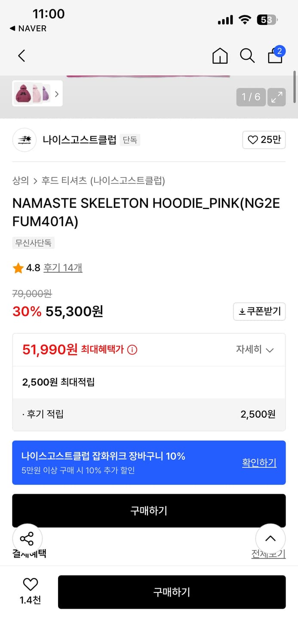Open the search icon

click(x=247, y=56)
